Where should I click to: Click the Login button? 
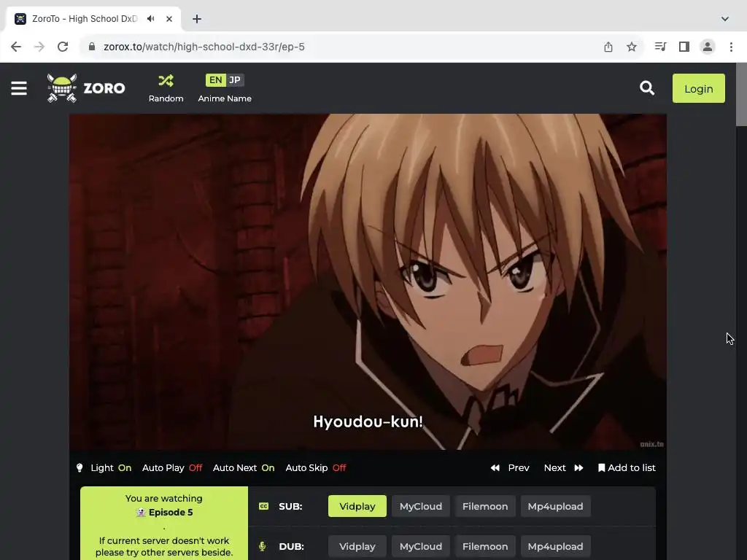[698, 88]
